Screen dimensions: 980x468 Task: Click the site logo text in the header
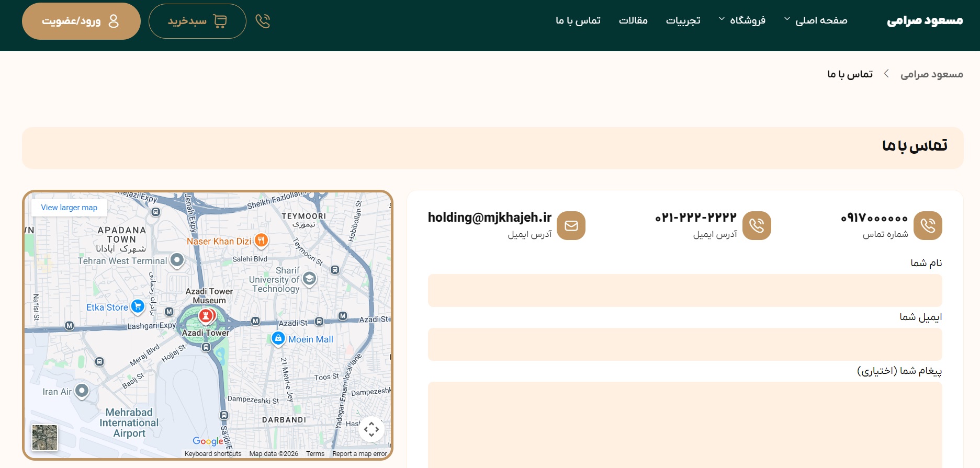point(925,20)
